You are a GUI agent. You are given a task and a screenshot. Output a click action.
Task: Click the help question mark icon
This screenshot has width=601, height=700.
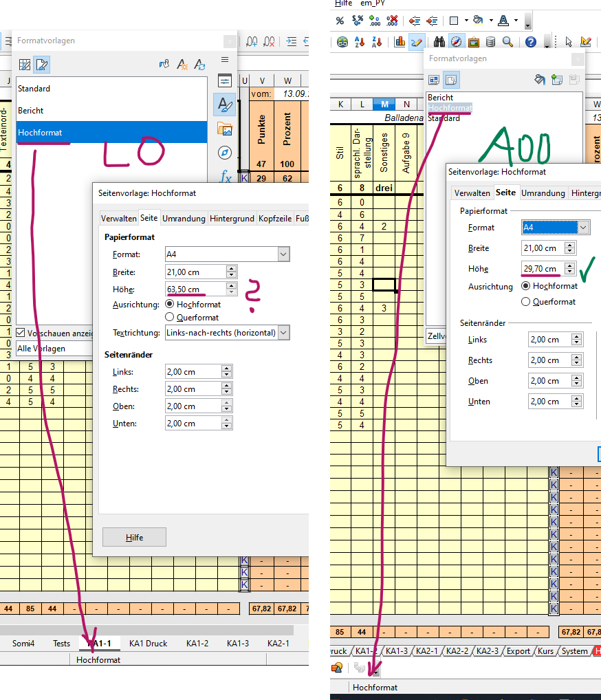point(531,42)
